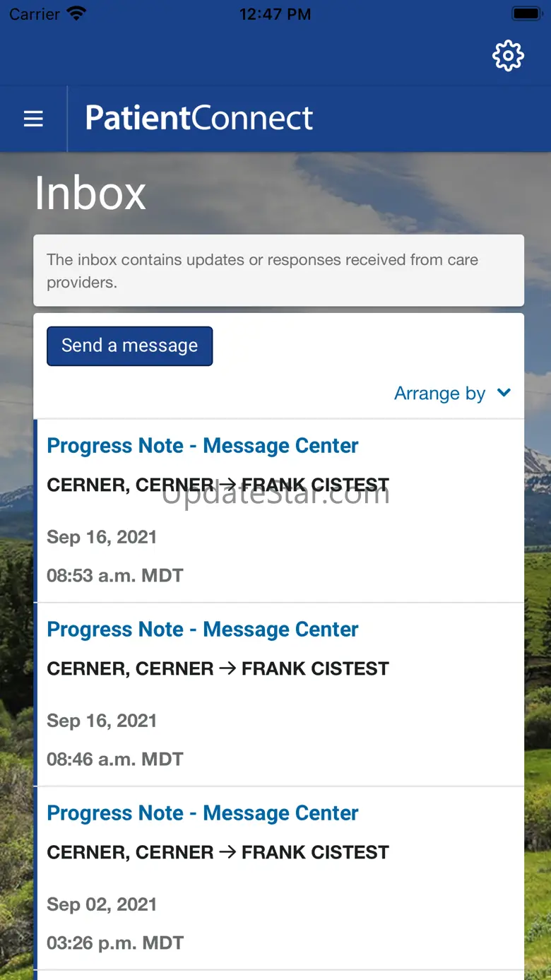Tap the Carrier label in status bar
551x980 pixels.
[35, 14]
